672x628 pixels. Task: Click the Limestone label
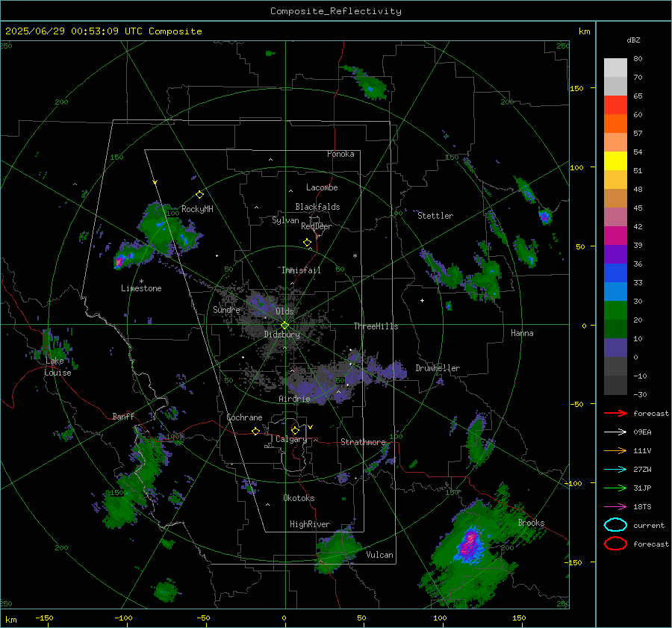pos(141,288)
